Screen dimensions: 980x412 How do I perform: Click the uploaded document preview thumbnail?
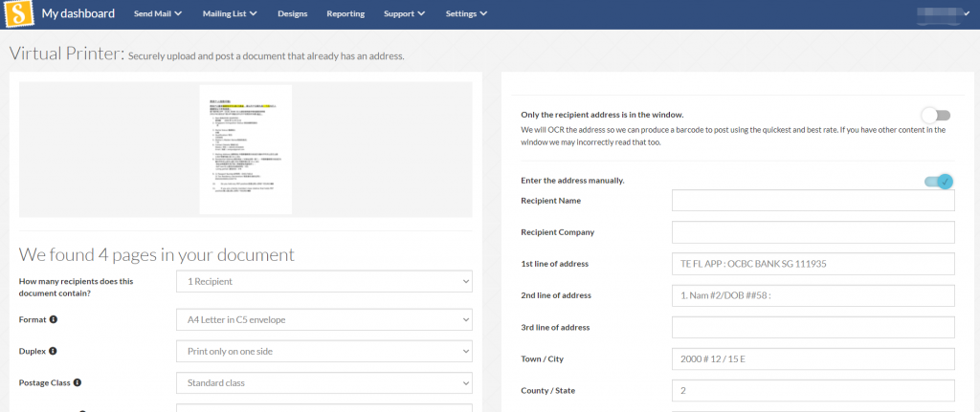click(246, 150)
